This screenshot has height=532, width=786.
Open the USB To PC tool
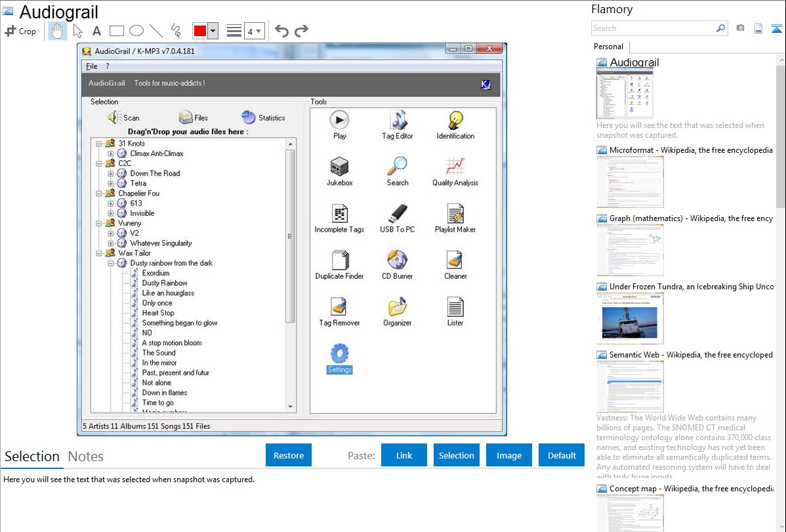point(398,218)
